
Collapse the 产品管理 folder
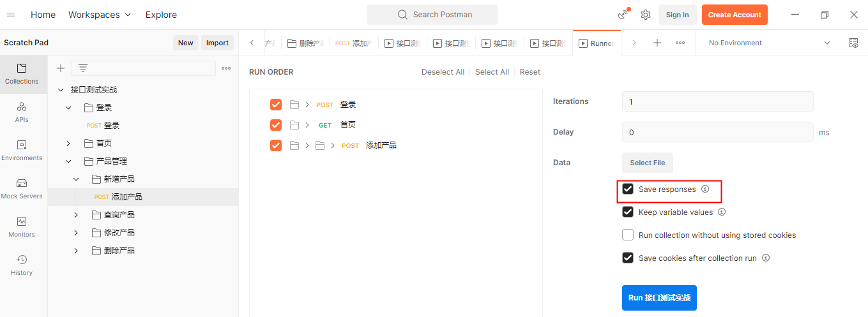coord(68,161)
